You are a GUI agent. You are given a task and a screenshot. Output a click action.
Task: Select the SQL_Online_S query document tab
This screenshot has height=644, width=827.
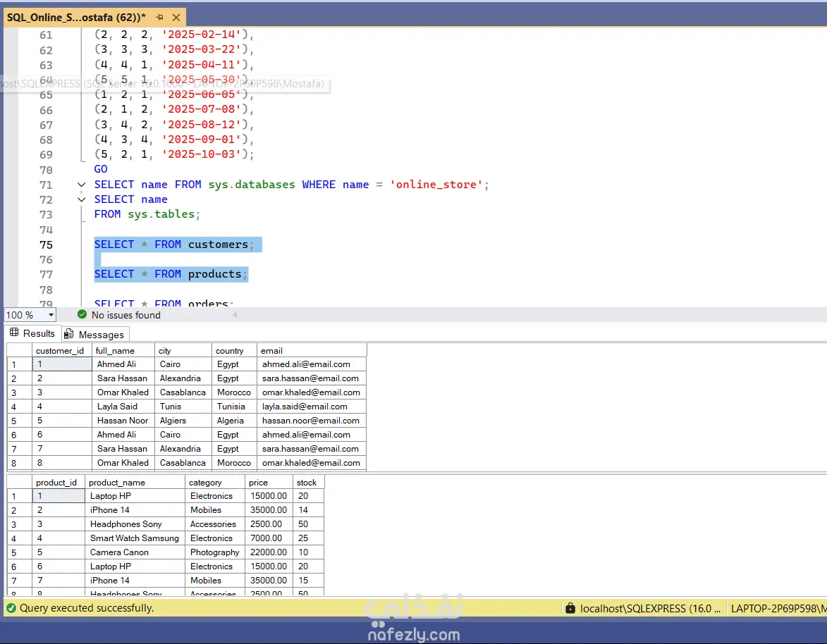(x=76, y=18)
